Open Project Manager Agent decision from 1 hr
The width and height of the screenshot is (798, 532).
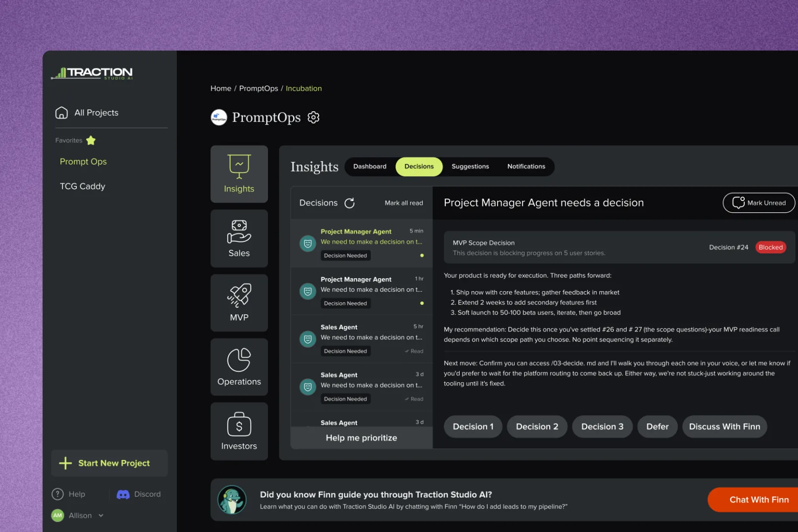click(x=362, y=292)
